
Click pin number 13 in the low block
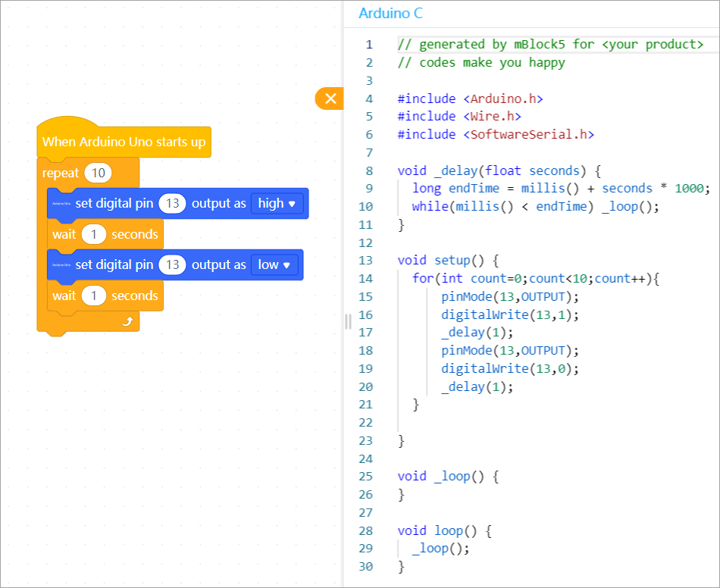(x=173, y=265)
